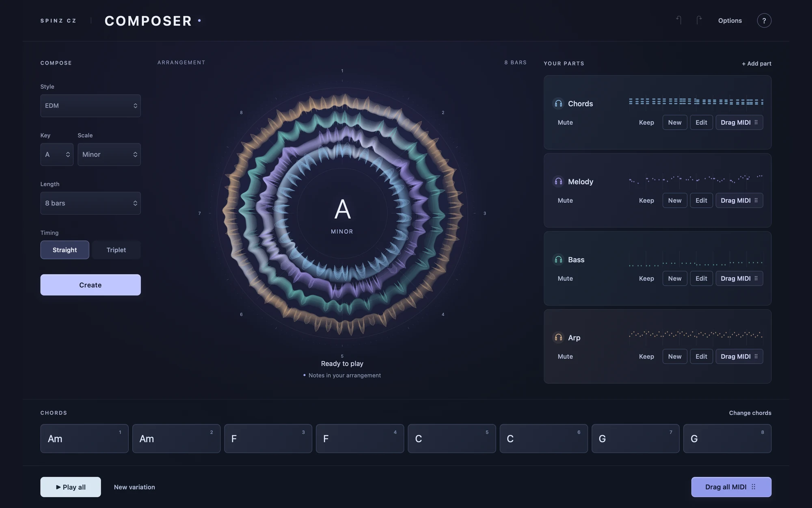Solo Bass with its headphones icon

558,260
